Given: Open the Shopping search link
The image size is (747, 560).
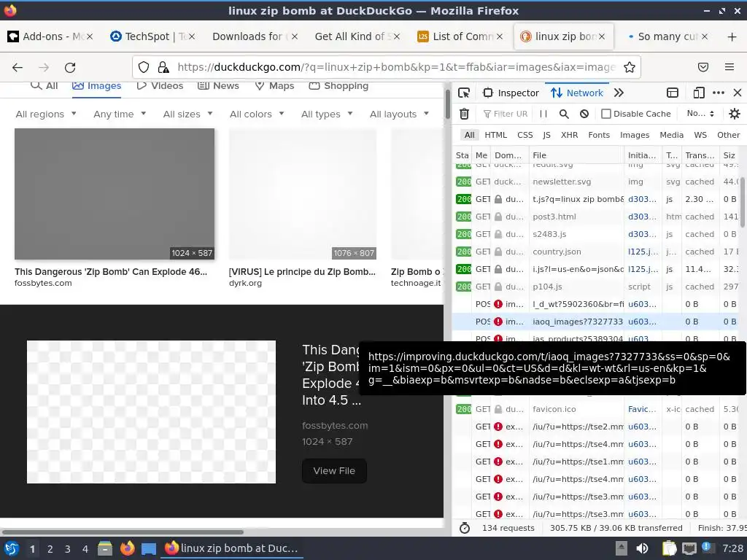Looking at the screenshot, I should pyautogui.click(x=338, y=86).
